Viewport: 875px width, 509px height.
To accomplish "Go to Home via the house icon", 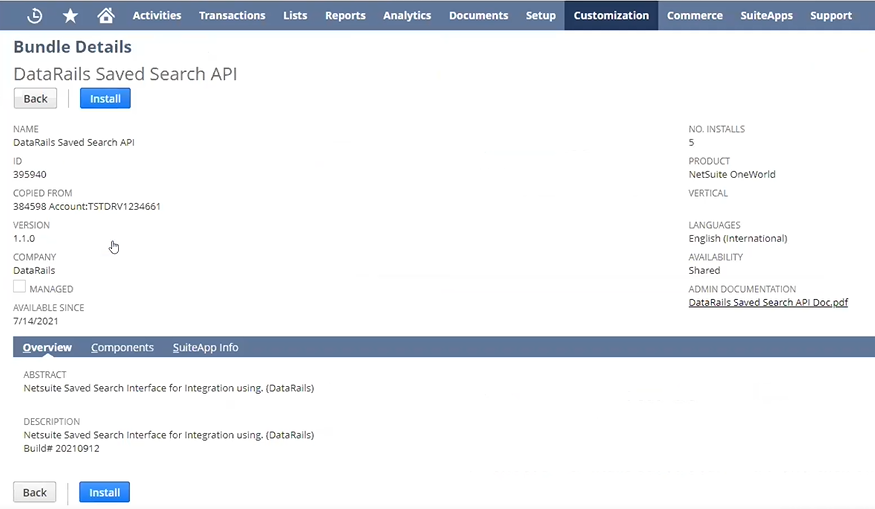I will coord(105,15).
